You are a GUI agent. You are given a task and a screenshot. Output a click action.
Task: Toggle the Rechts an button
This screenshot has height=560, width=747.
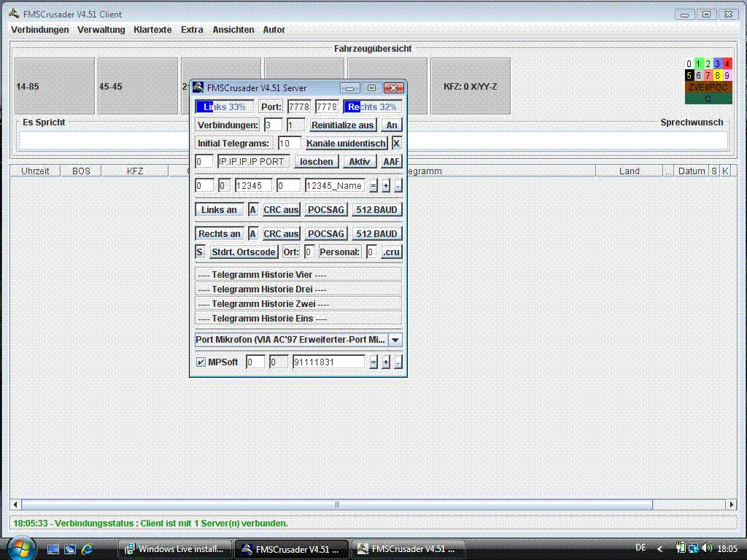(219, 234)
